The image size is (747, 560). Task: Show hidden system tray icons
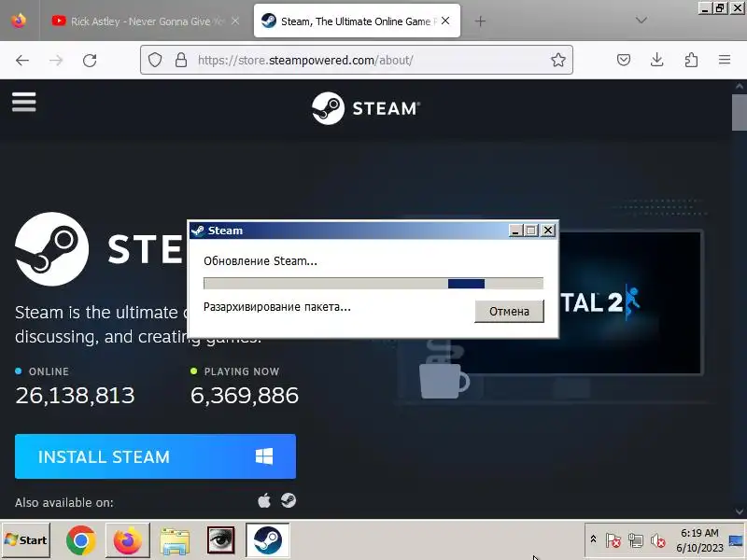[x=593, y=539]
